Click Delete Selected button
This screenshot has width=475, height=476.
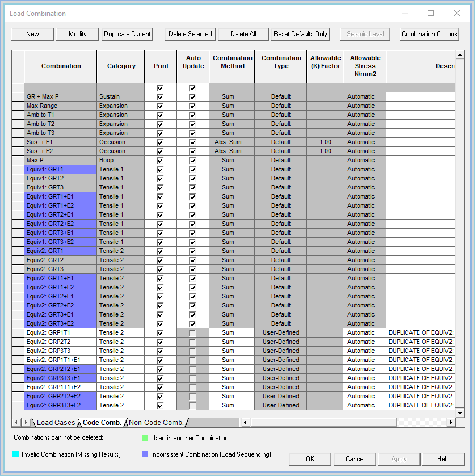pos(190,34)
